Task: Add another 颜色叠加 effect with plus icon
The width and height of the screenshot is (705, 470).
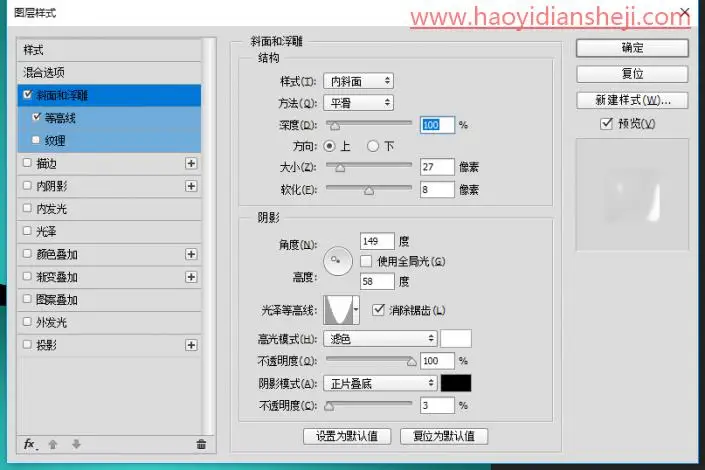Action: [191, 254]
